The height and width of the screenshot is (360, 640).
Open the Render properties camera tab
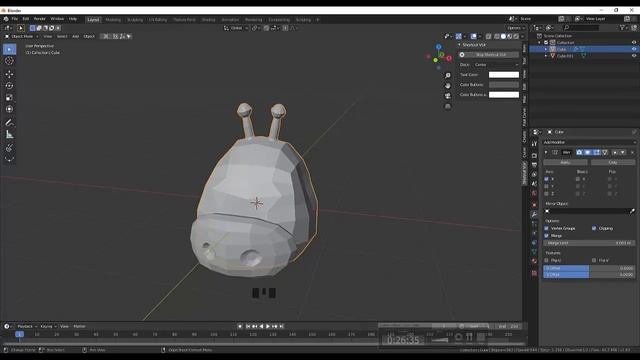534,156
